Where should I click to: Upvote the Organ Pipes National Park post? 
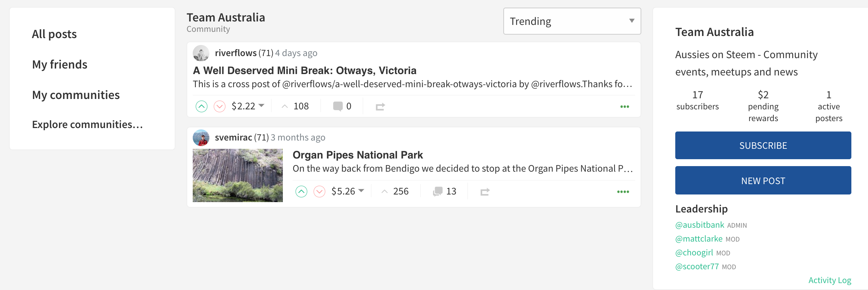[x=301, y=191]
